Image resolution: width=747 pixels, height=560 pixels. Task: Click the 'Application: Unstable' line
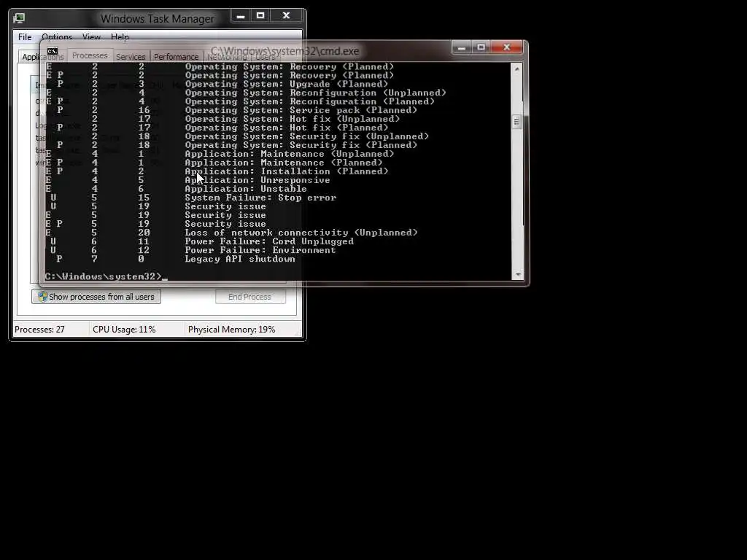pos(246,189)
